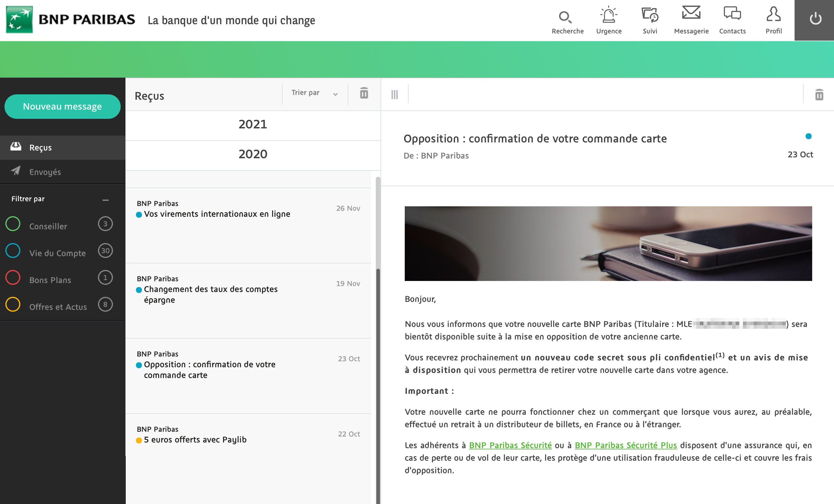Image resolution: width=834 pixels, height=504 pixels.
Task: Open BNP Paribas Sécurité Plus link
Action: (625, 445)
